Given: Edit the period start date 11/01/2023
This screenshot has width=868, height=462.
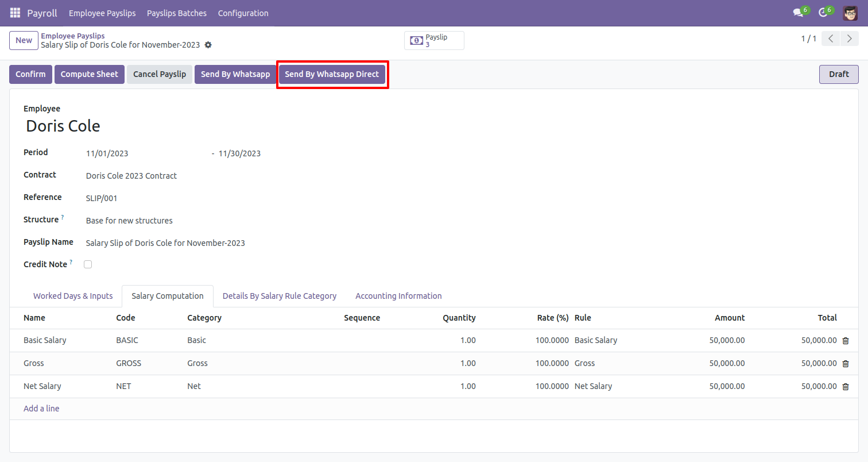Looking at the screenshot, I should pyautogui.click(x=107, y=153).
